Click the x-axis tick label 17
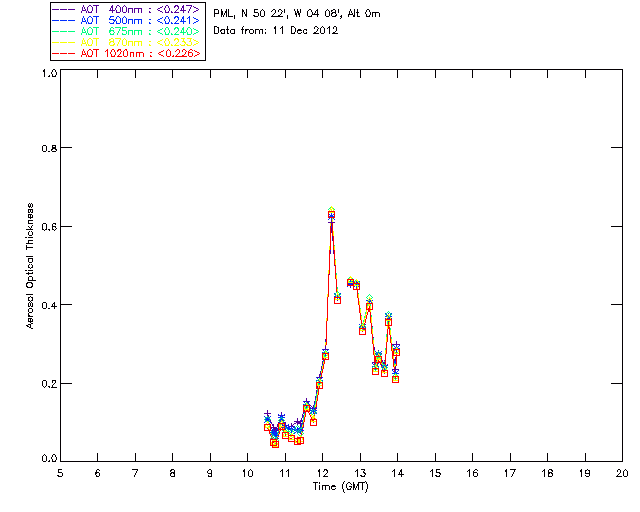Viewport: 640px width, 512px height. (510, 473)
